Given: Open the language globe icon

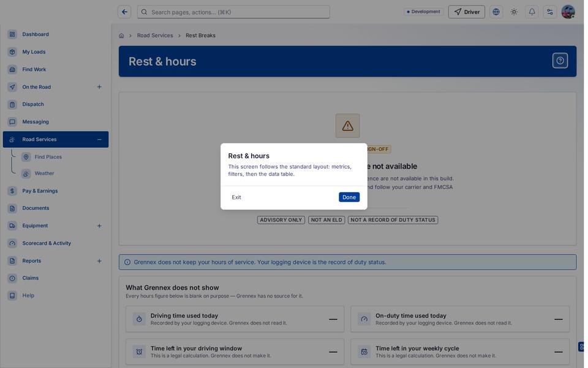Looking at the screenshot, I should (x=496, y=12).
